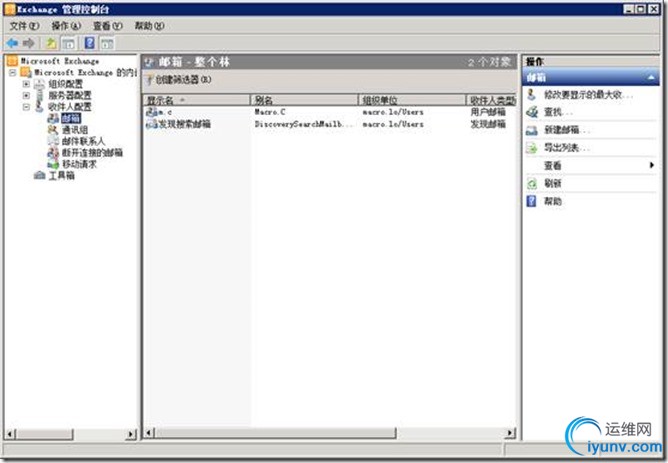Sort by 别名 column header
668x463 pixels.
tap(304, 101)
